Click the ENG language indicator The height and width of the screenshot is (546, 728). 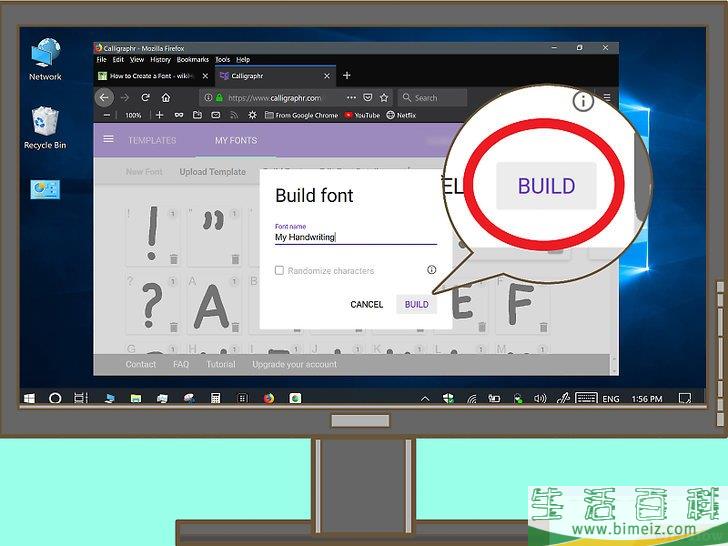[611, 399]
